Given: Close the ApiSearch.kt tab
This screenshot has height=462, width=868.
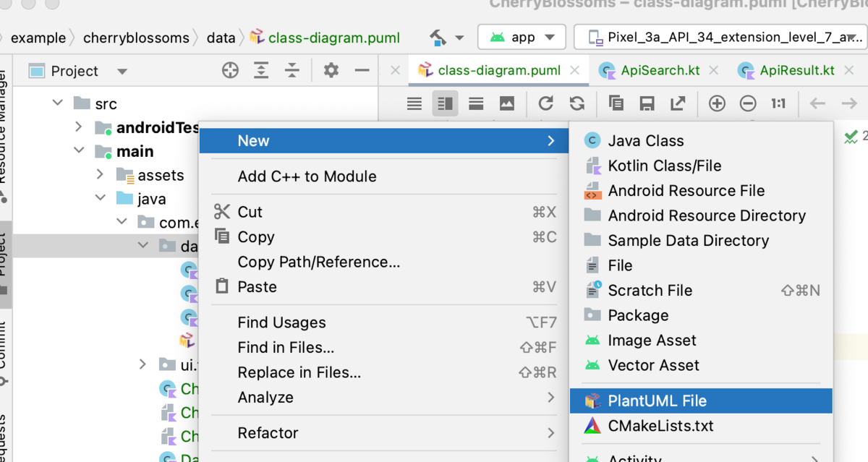Looking at the screenshot, I should point(714,70).
